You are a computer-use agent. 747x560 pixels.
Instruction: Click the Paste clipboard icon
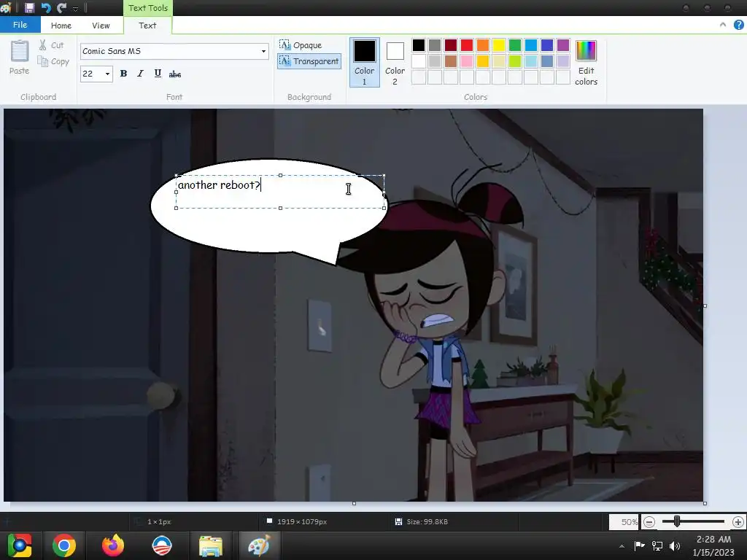click(x=20, y=52)
